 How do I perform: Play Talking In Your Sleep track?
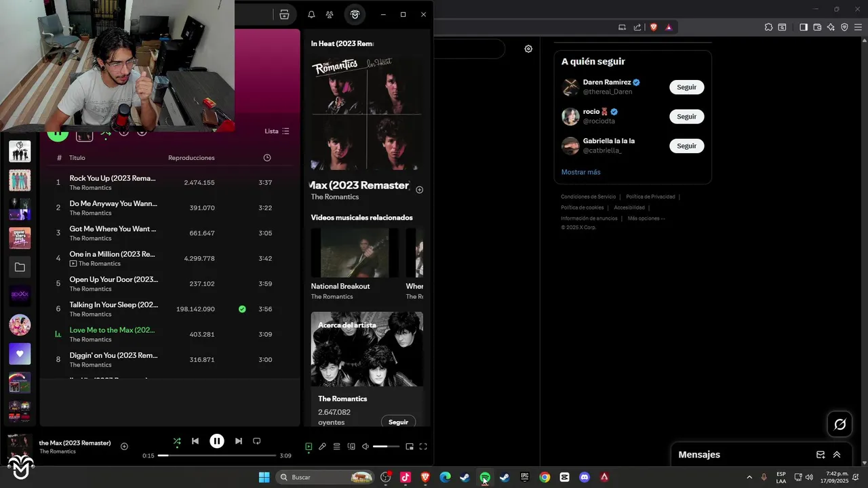(170, 309)
